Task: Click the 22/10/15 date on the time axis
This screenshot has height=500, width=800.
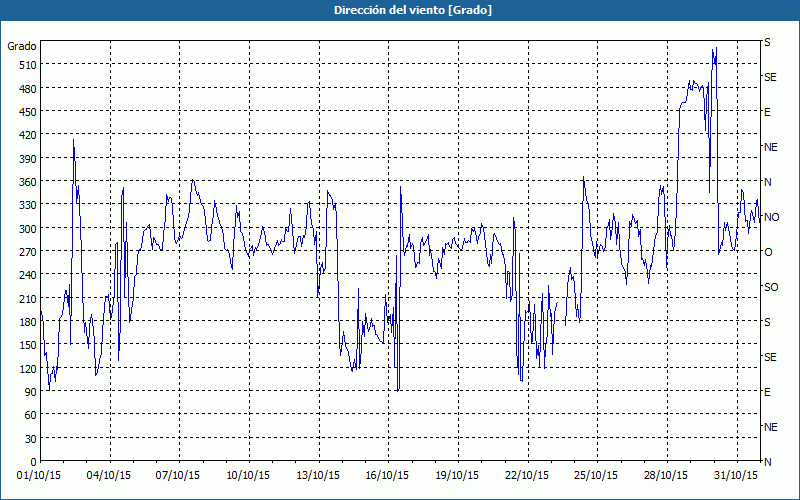Action: pos(527,476)
